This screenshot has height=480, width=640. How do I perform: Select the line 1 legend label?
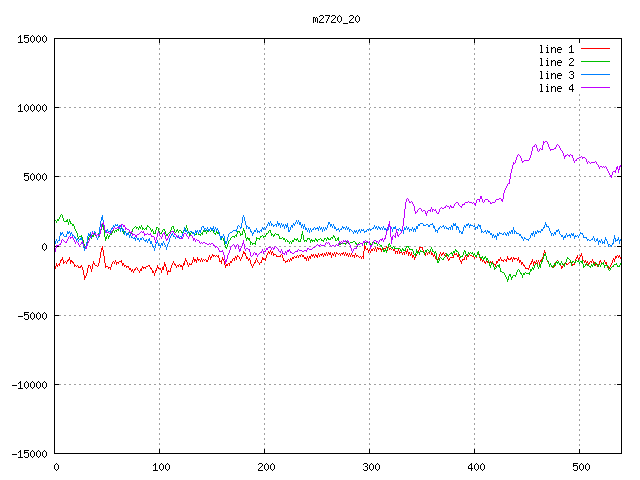[x=557, y=49]
